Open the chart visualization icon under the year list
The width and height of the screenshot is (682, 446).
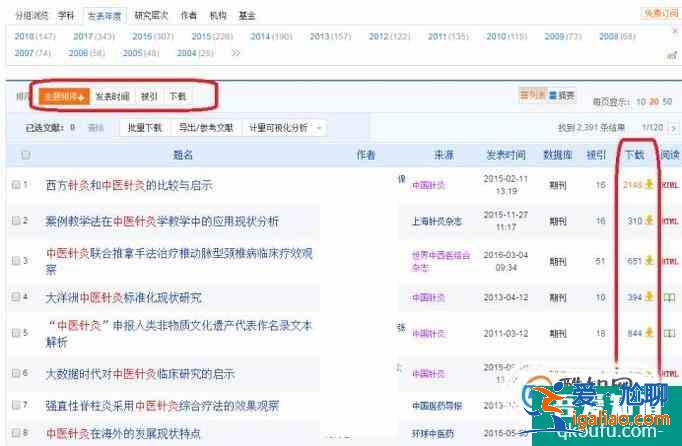click(x=672, y=55)
